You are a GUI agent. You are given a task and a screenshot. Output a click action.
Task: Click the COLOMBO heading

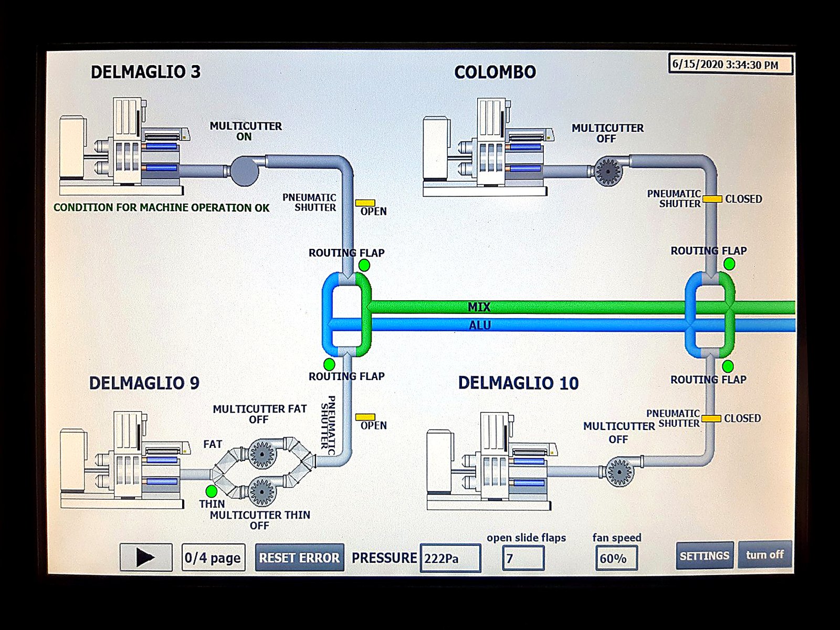(495, 72)
